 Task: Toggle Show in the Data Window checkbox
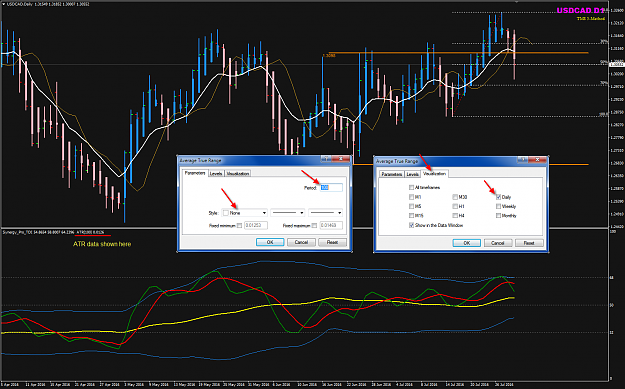coord(411,225)
